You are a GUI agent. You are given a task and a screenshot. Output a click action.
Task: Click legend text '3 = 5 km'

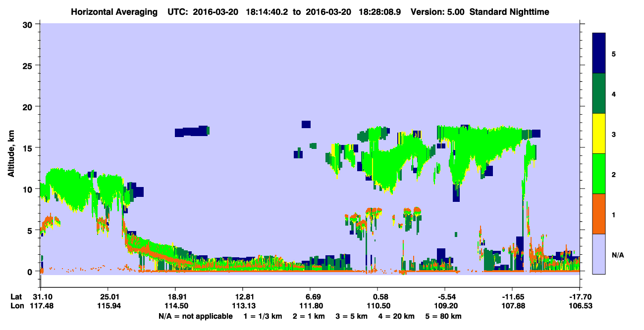[352, 316]
